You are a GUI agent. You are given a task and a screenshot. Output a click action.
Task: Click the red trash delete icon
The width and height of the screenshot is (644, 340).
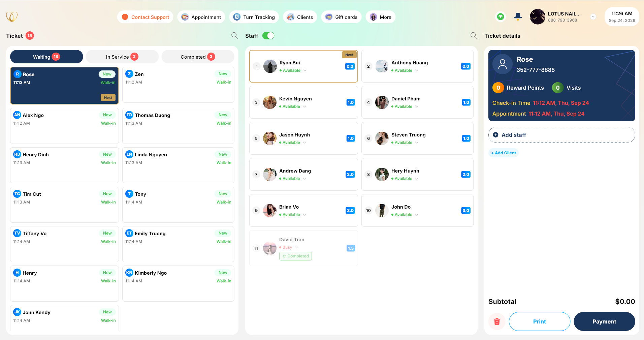[497, 321]
